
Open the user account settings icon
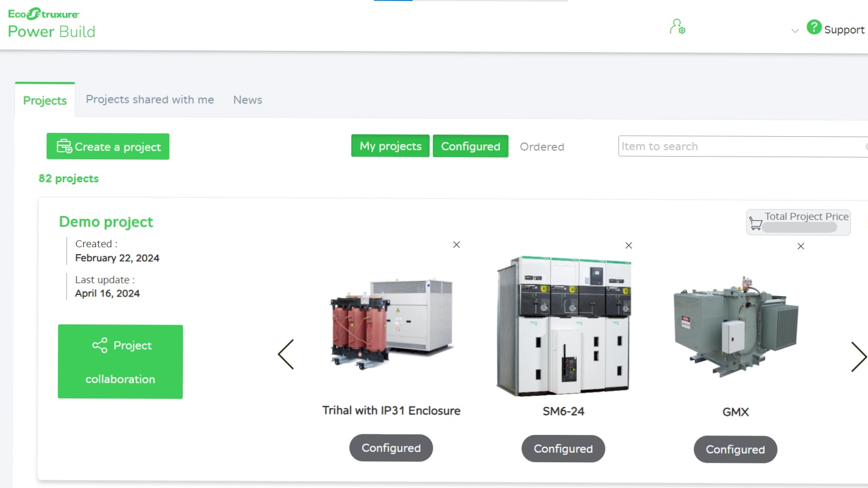[x=677, y=26]
